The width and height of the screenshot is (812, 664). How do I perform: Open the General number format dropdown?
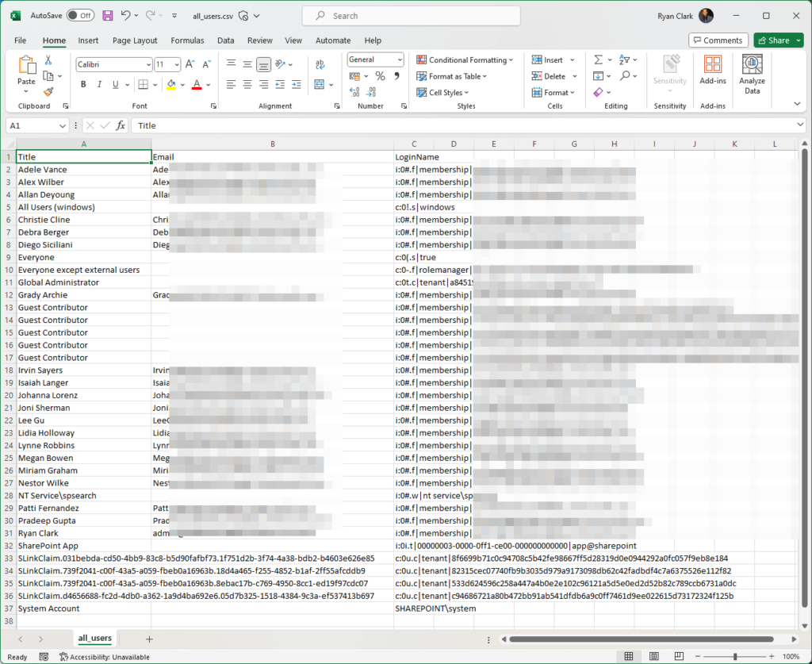[400, 59]
